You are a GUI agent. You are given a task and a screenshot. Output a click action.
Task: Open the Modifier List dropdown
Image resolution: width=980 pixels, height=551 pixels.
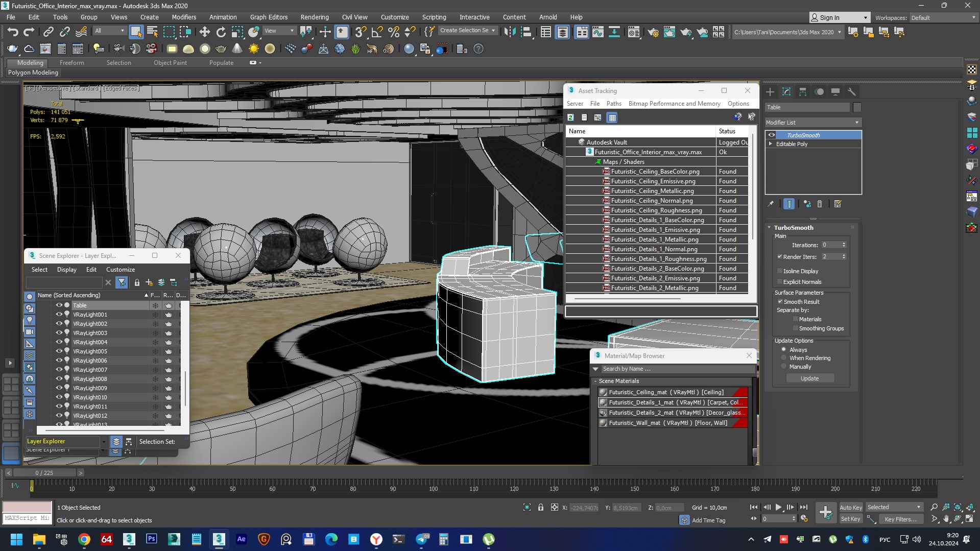tap(813, 123)
